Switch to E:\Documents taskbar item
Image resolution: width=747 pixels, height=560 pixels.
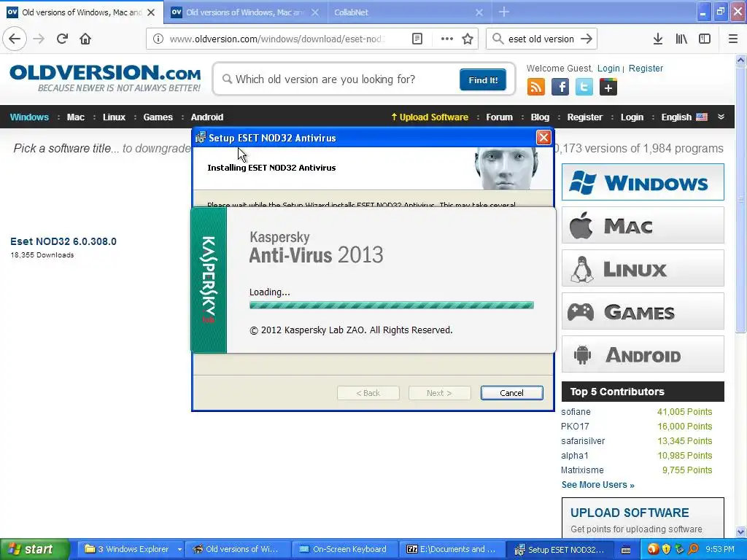(452, 549)
